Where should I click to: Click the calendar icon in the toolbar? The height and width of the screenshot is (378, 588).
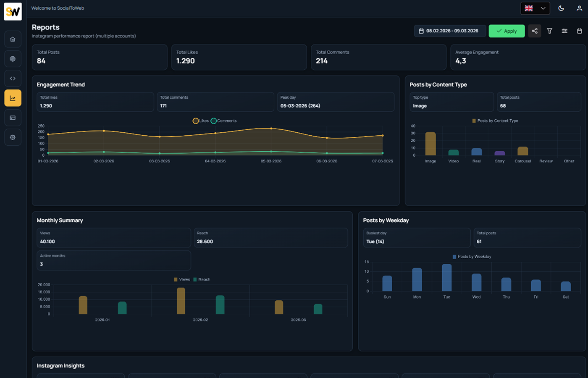(580, 31)
